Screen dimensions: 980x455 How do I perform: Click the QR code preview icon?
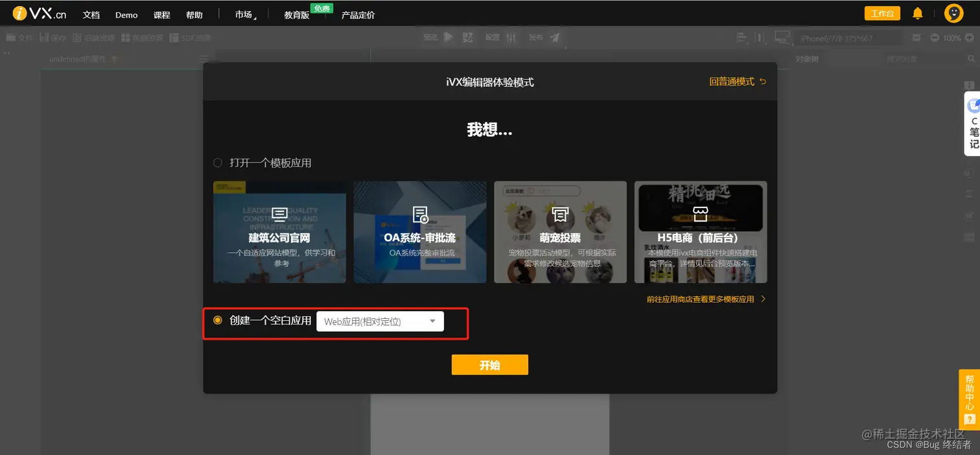(x=468, y=38)
